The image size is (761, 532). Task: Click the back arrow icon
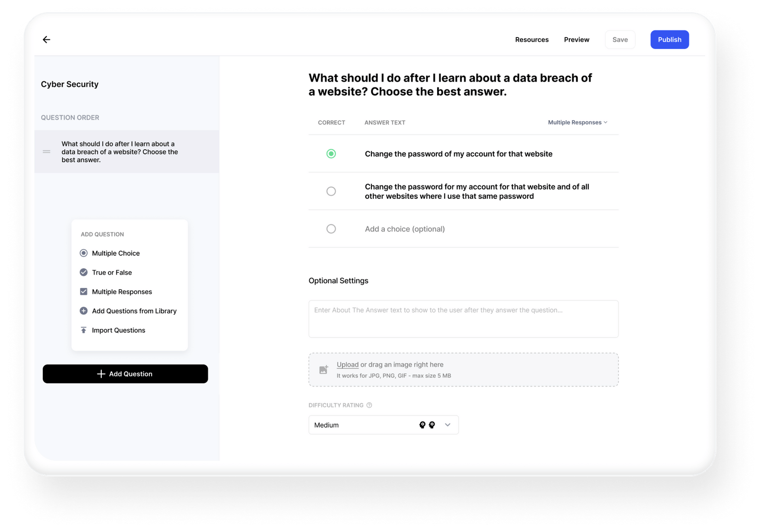pyautogui.click(x=46, y=39)
